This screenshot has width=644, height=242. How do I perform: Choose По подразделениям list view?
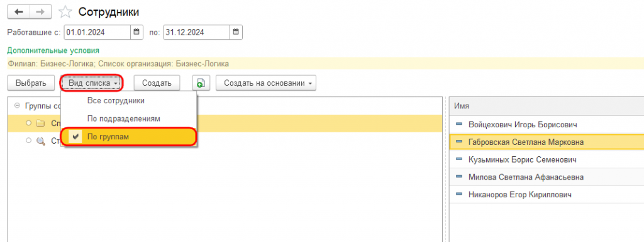(x=128, y=118)
